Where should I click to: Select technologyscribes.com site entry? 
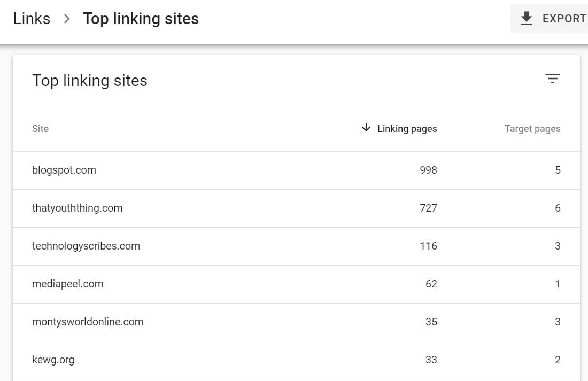[86, 246]
